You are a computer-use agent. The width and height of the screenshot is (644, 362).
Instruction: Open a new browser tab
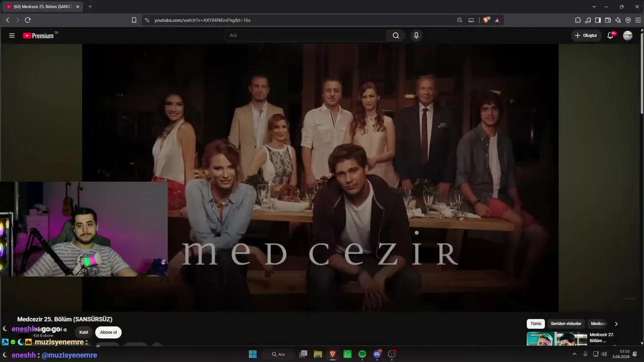coord(90,7)
